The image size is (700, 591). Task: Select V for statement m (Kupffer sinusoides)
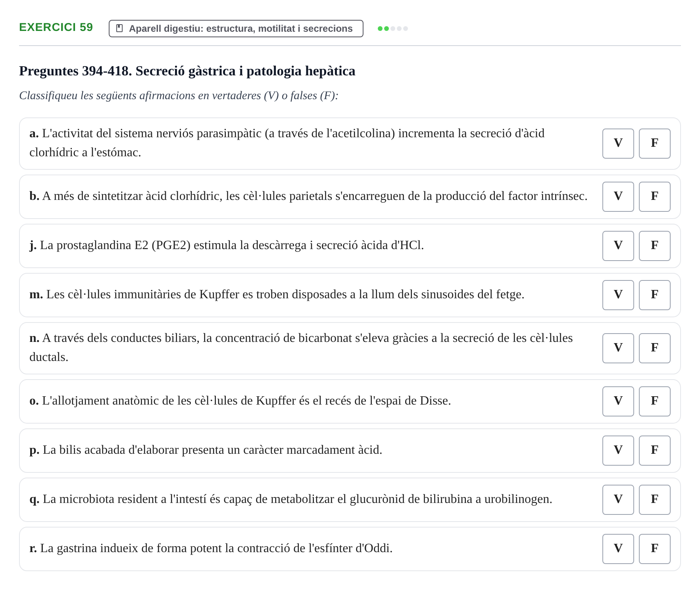pos(618,295)
